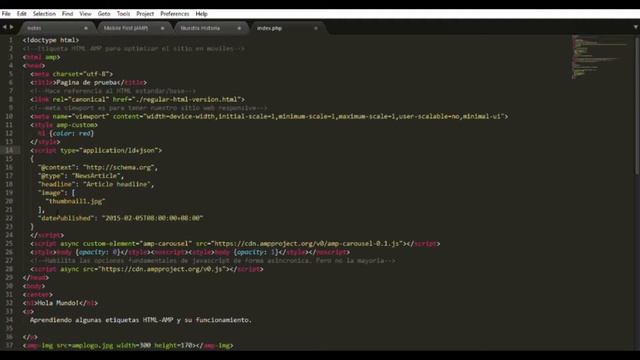The image size is (640, 360).
Task: Close the first tab on the left
Action: [x=86, y=28]
